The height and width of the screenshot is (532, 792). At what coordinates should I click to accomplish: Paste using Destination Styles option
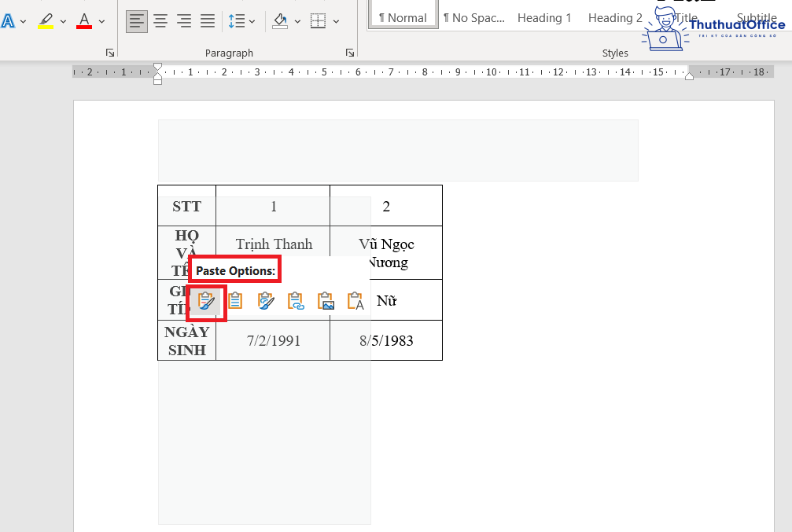(x=235, y=301)
